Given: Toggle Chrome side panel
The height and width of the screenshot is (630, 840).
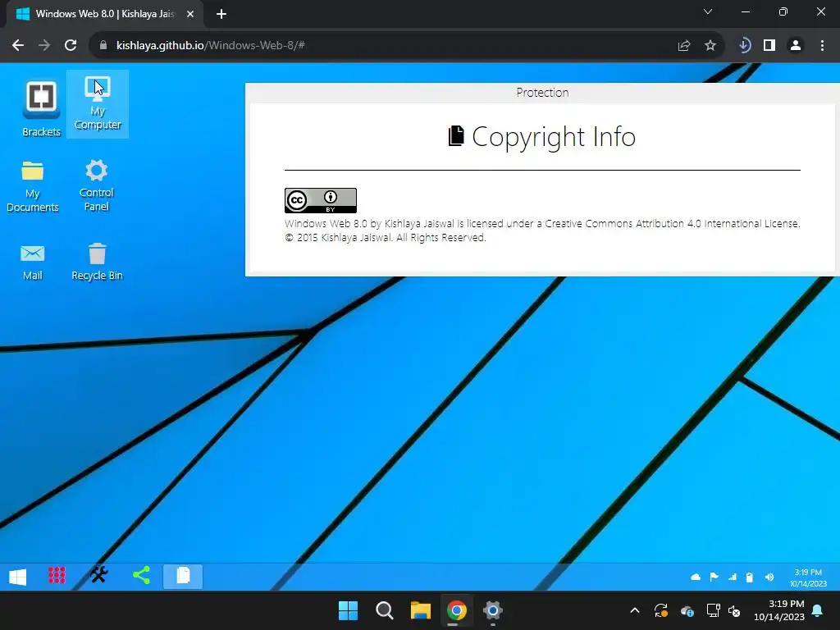Looking at the screenshot, I should click(x=769, y=46).
